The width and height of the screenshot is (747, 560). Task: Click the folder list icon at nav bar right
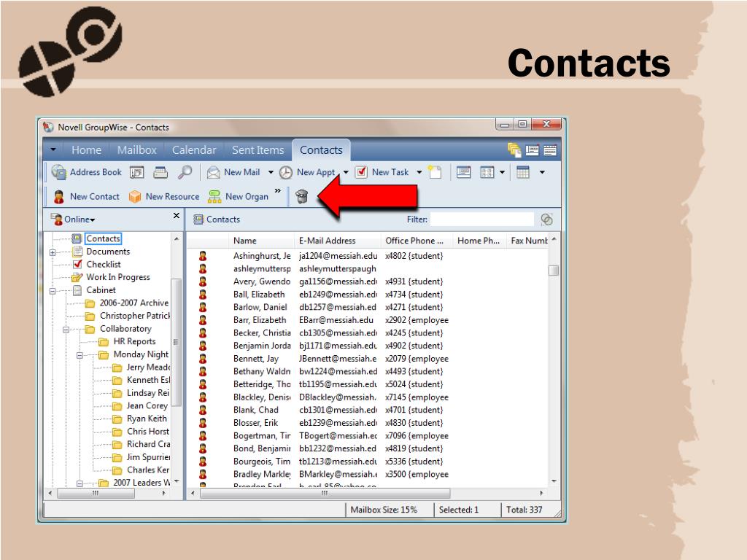(514, 150)
